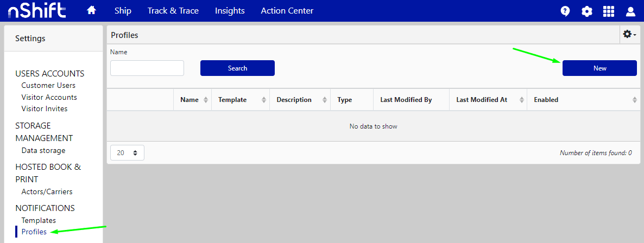Sort by Enabled column arrows
This screenshot has width=644, height=243.
coord(634,100)
